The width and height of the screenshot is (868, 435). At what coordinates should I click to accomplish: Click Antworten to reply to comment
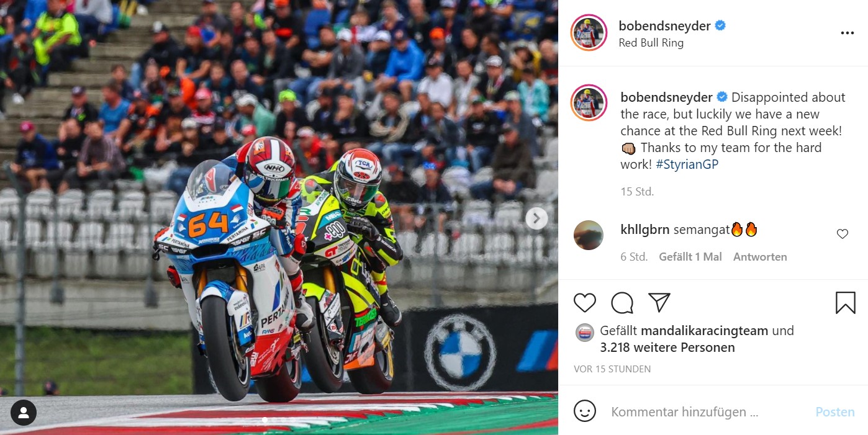760,257
